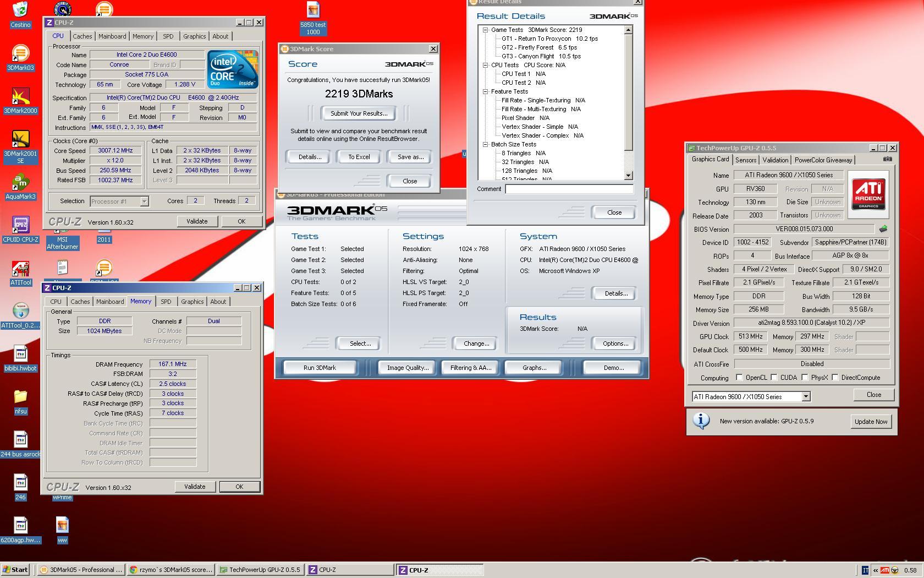Click Change button under Settings
This screenshot has height=578, width=924.
pyautogui.click(x=476, y=343)
